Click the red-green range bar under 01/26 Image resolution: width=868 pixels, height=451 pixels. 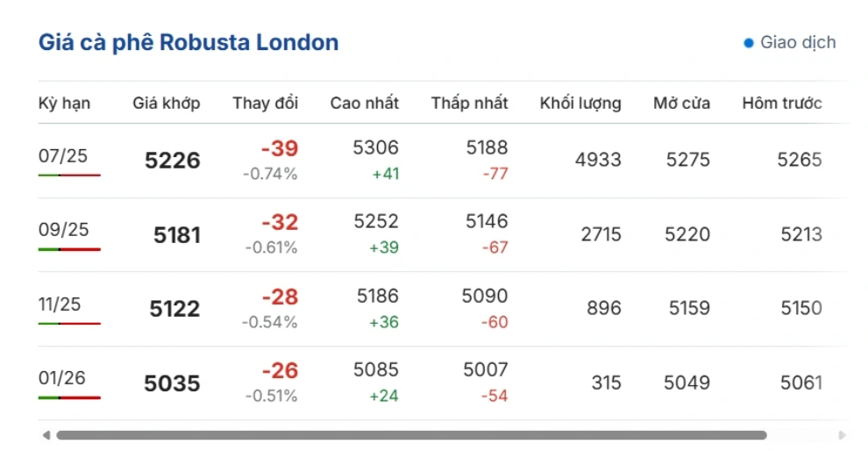pyautogui.click(x=69, y=397)
